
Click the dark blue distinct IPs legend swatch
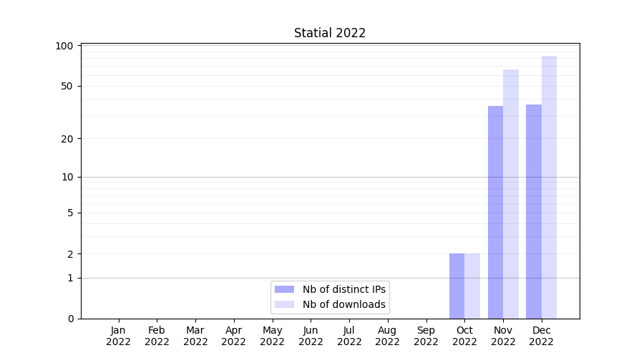(284, 289)
